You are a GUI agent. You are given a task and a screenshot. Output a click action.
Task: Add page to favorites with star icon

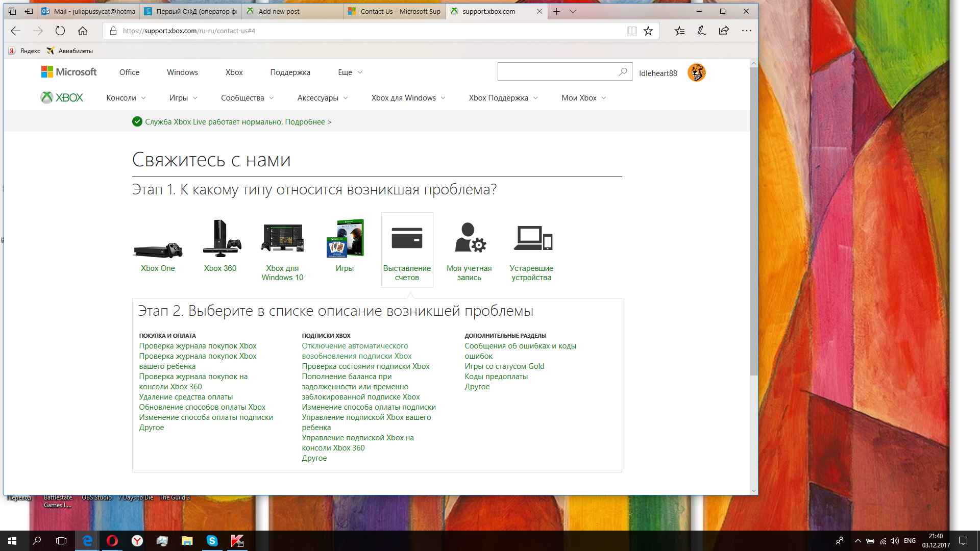(x=648, y=31)
